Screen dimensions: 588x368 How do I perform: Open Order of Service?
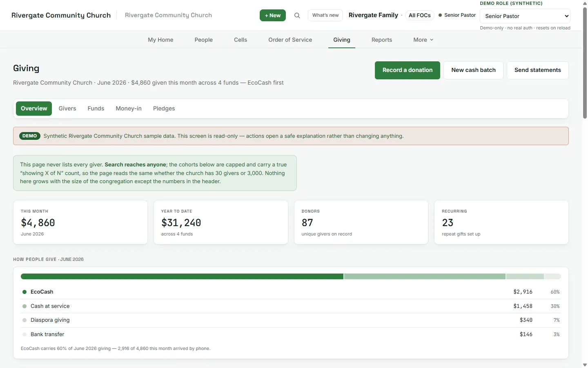(290, 40)
